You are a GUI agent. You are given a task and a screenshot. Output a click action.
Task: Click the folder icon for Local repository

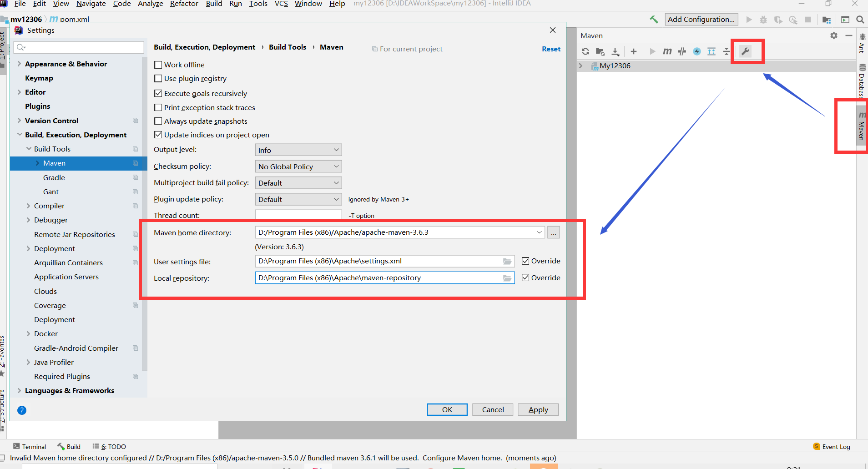(507, 278)
